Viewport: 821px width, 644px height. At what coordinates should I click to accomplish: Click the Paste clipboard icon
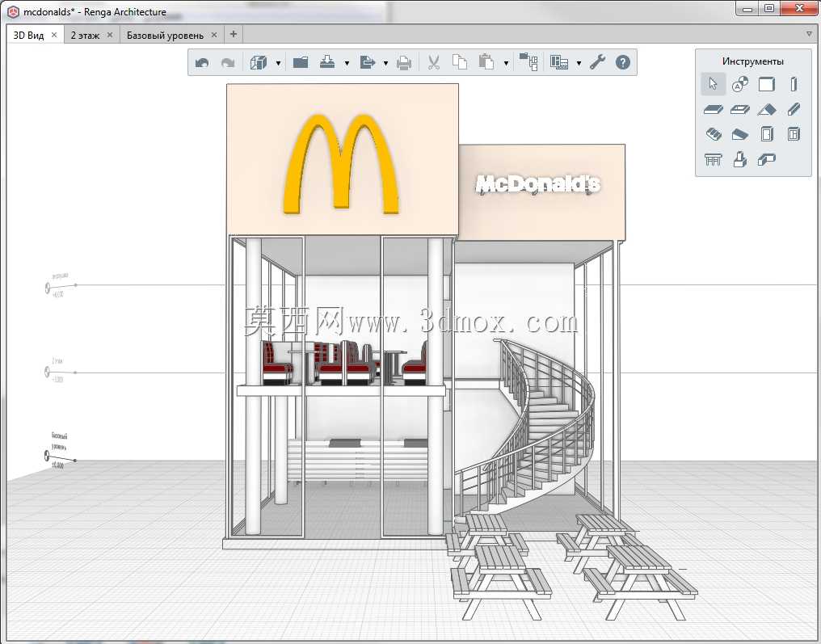point(486,62)
